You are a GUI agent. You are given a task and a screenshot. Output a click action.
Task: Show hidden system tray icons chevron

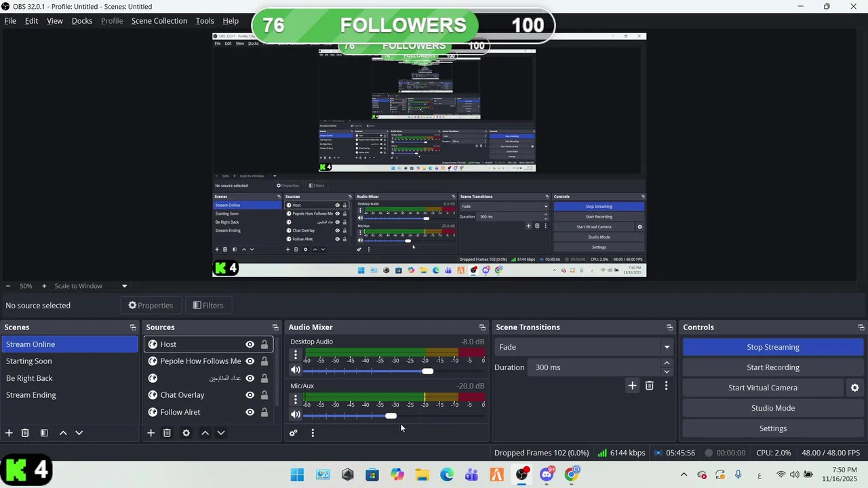coord(684,474)
